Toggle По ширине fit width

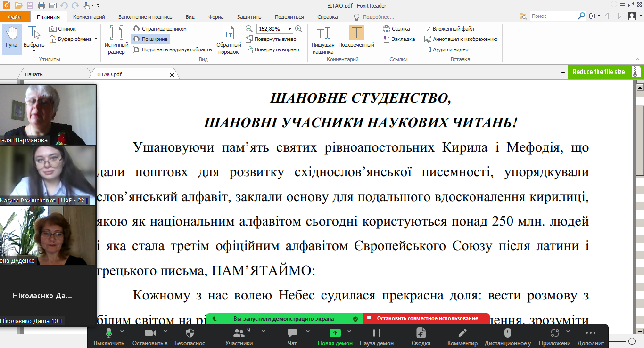tap(150, 39)
